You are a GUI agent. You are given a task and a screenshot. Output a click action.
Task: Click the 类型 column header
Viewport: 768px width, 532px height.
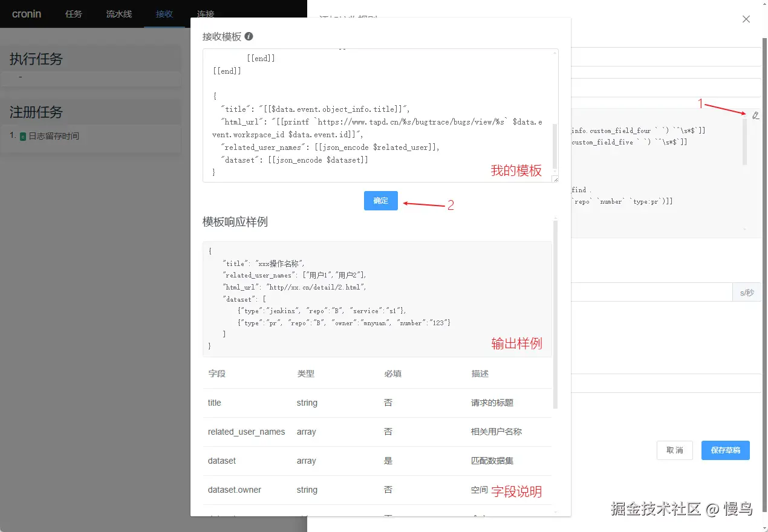click(x=306, y=374)
